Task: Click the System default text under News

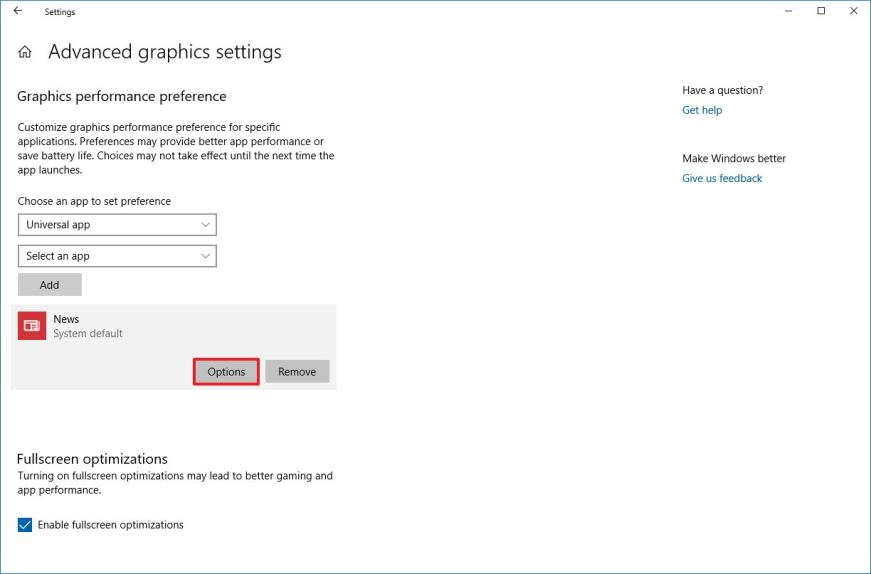Action: [88, 334]
